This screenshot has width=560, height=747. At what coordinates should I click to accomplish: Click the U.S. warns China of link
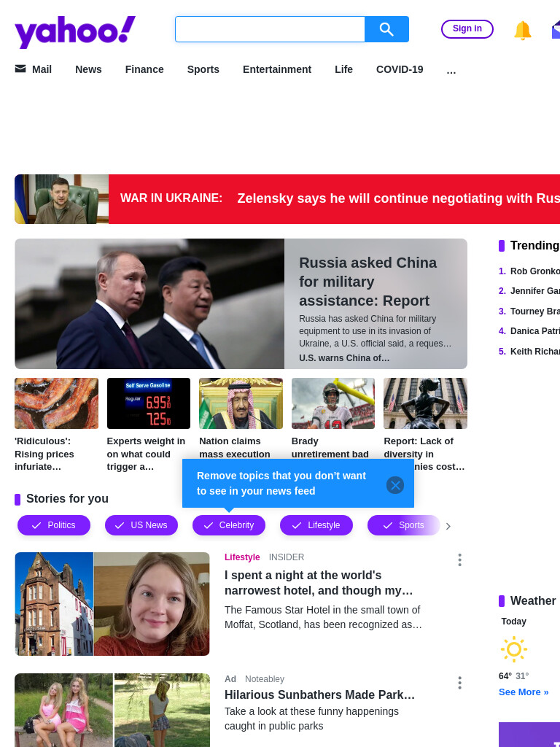(x=344, y=357)
